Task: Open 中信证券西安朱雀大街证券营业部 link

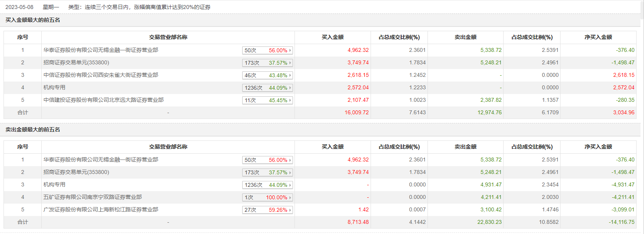Action: 101,75
